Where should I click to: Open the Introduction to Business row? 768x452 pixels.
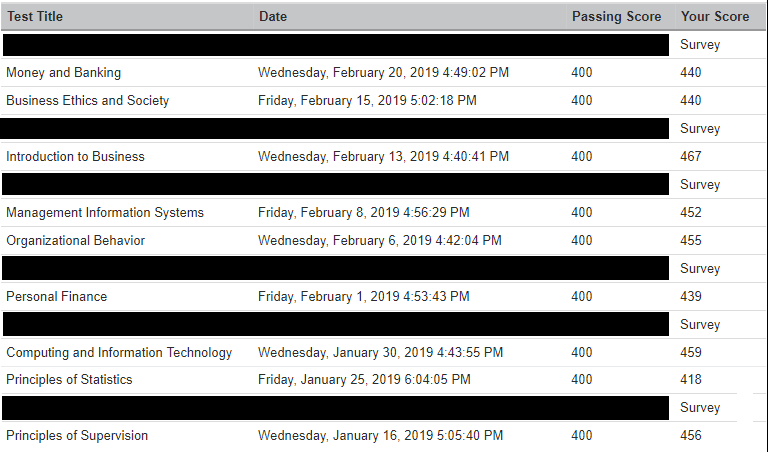[75, 156]
